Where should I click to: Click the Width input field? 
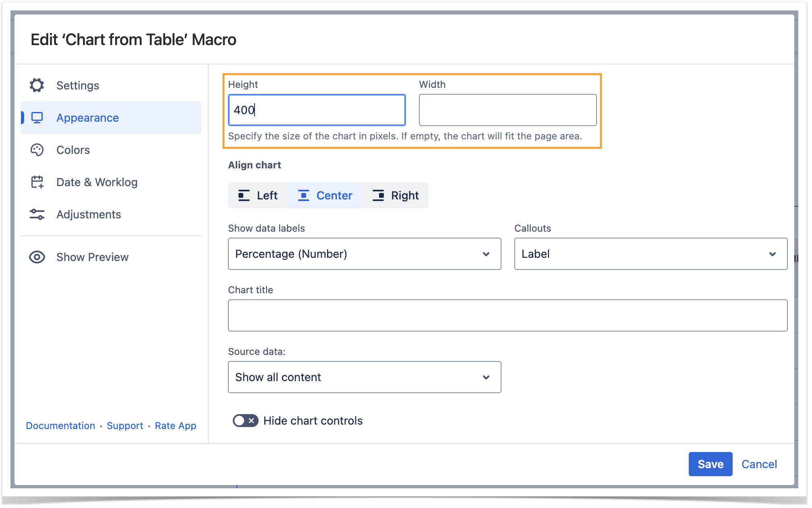click(x=507, y=110)
